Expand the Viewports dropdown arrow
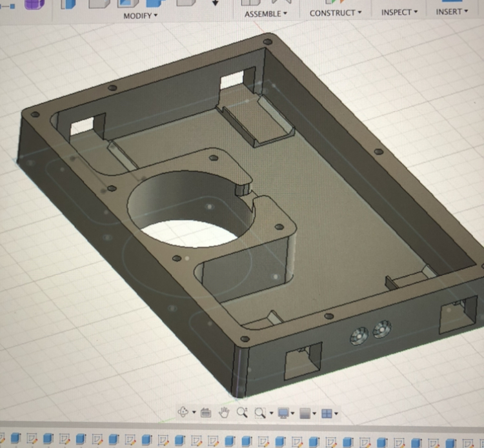The height and width of the screenshot is (448, 484). coord(336,413)
